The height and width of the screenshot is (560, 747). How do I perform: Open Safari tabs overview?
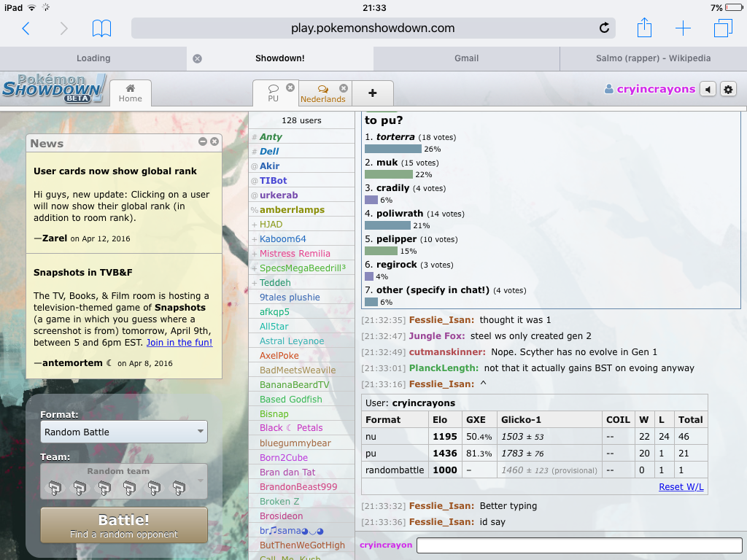click(722, 28)
